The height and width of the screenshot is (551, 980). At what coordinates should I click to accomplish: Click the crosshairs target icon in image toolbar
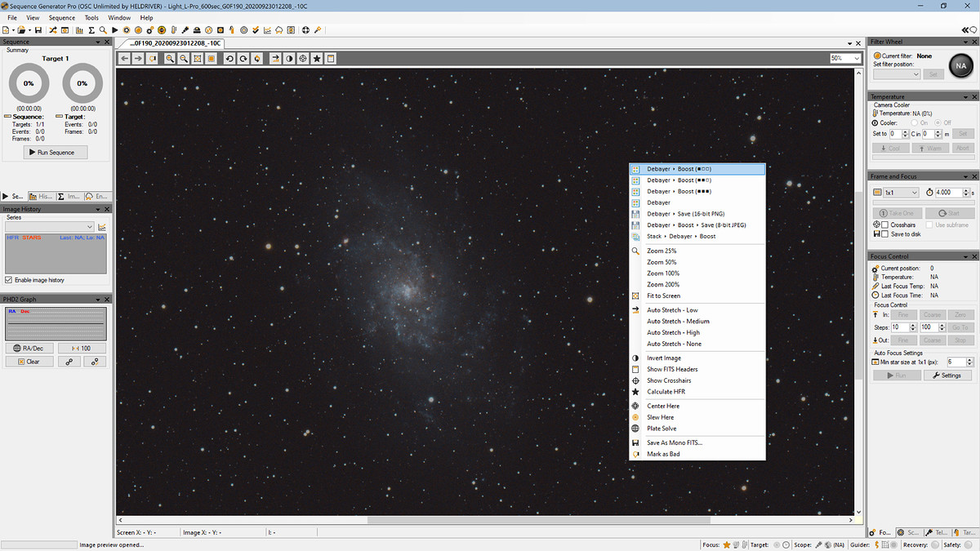303,59
